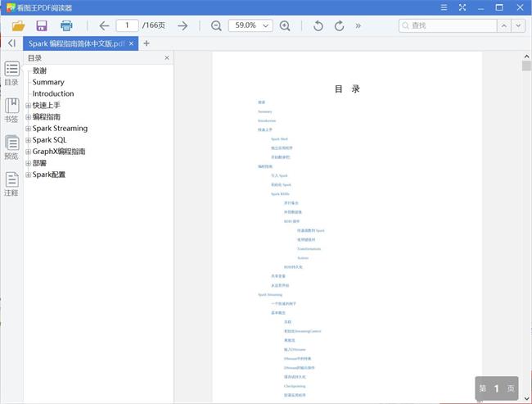Expand the GraphX编程指南 tree node

point(28,152)
